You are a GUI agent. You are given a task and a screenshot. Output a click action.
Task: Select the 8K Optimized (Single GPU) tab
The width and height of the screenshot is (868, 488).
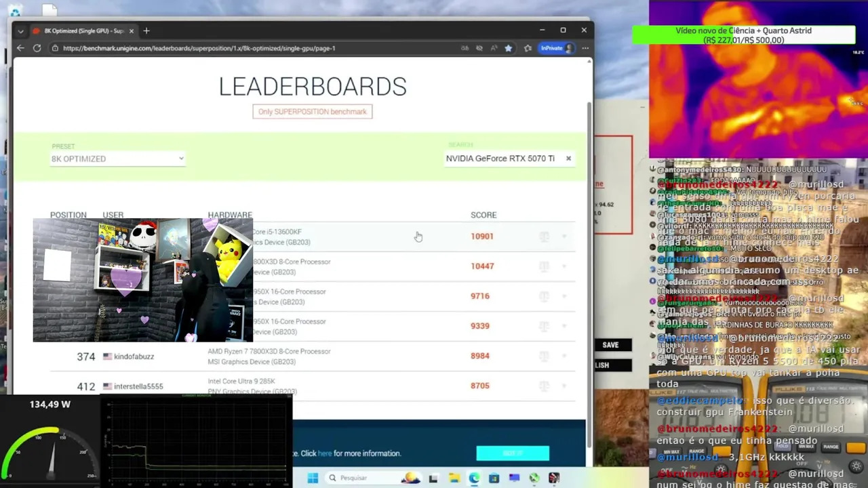(x=84, y=31)
